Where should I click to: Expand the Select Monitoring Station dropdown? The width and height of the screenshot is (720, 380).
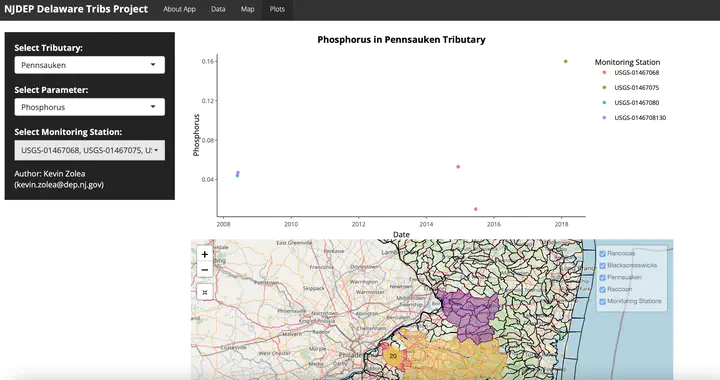(90, 151)
